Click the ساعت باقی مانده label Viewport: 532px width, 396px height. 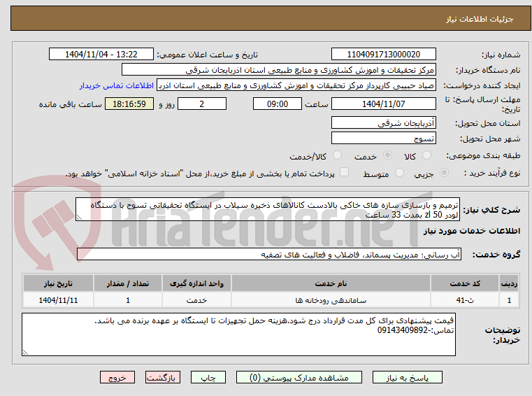click(x=70, y=104)
